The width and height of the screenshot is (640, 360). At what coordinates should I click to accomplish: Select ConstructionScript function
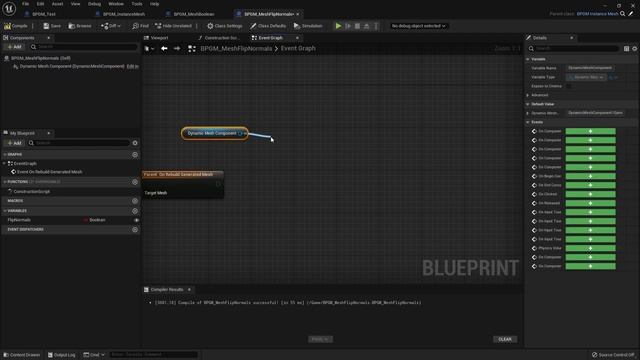pos(31,191)
